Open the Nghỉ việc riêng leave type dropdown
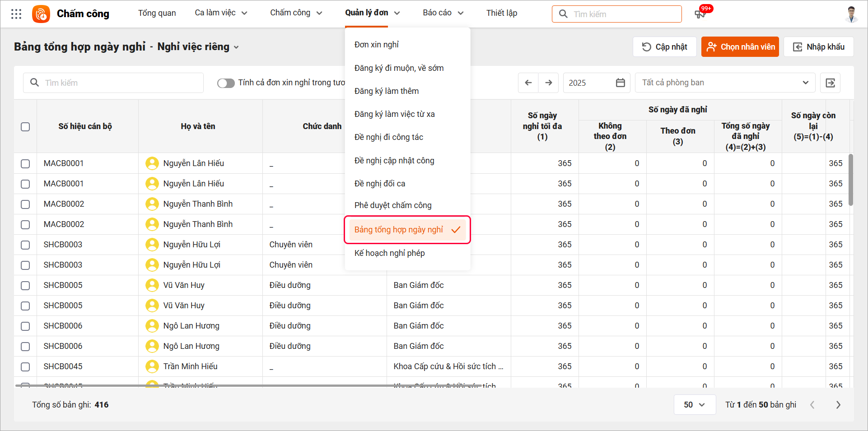 198,47
